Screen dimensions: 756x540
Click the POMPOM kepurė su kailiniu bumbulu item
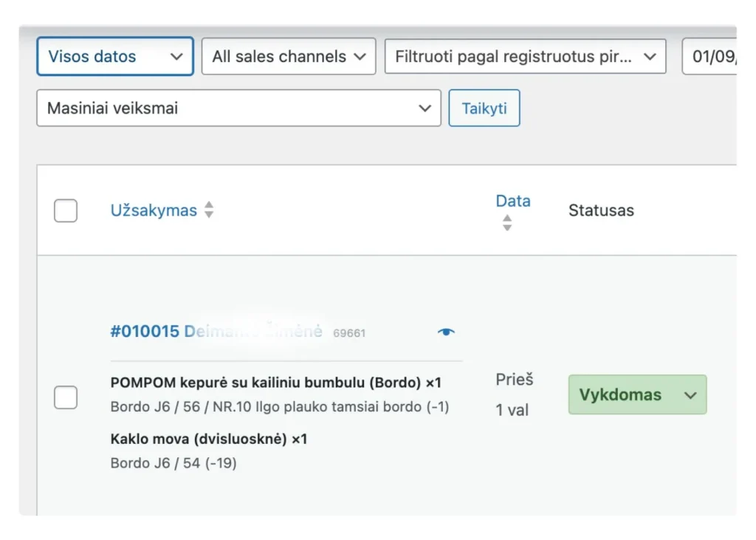tap(276, 383)
